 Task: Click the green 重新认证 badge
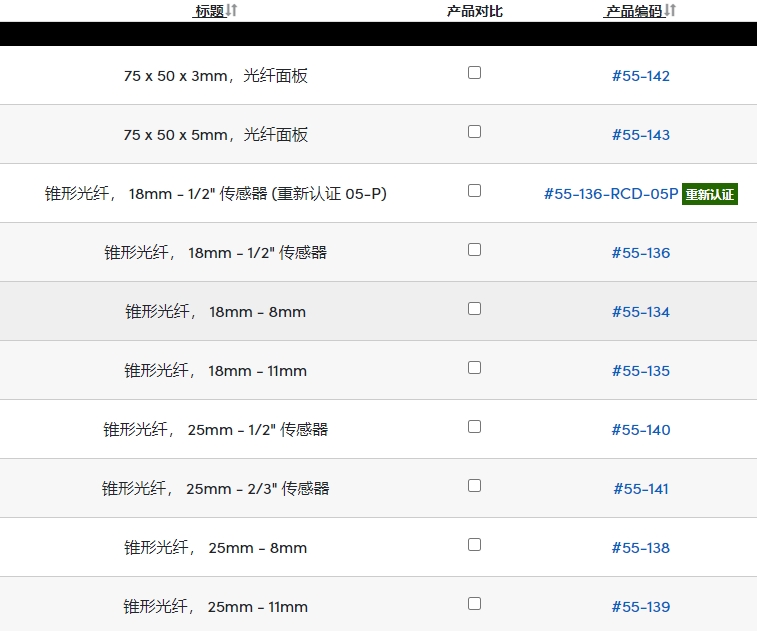(x=710, y=194)
